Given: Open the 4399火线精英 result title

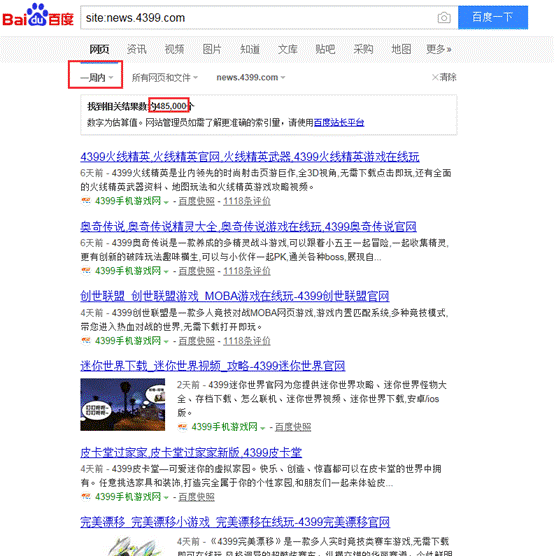Looking at the screenshot, I should coord(250,157).
